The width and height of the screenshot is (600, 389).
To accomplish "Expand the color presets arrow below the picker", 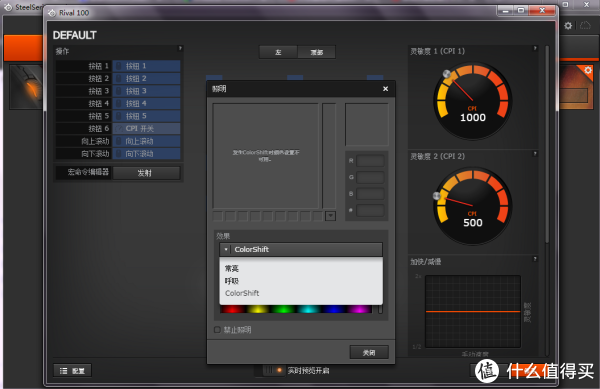I will coord(331,216).
